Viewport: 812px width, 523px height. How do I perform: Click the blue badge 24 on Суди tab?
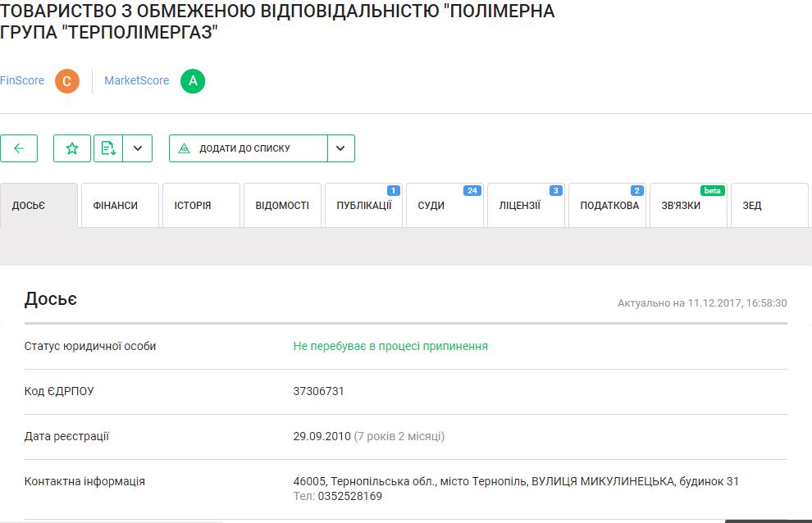point(472,190)
